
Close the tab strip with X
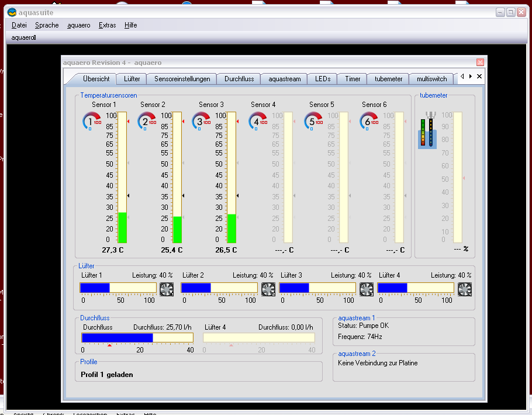tap(479, 77)
